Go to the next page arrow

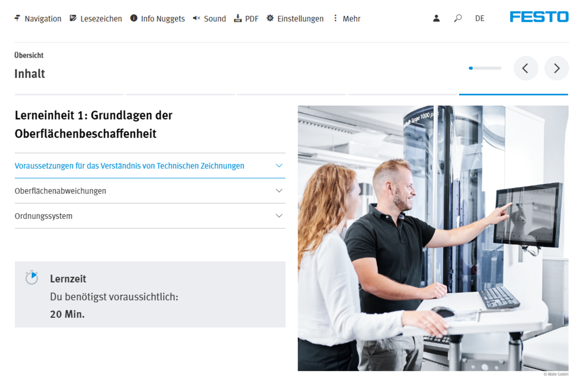tap(557, 68)
